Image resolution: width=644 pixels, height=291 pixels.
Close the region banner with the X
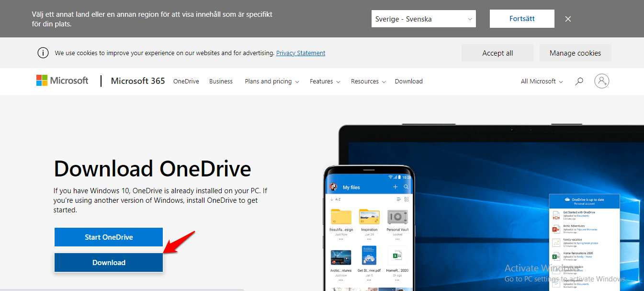568,19
